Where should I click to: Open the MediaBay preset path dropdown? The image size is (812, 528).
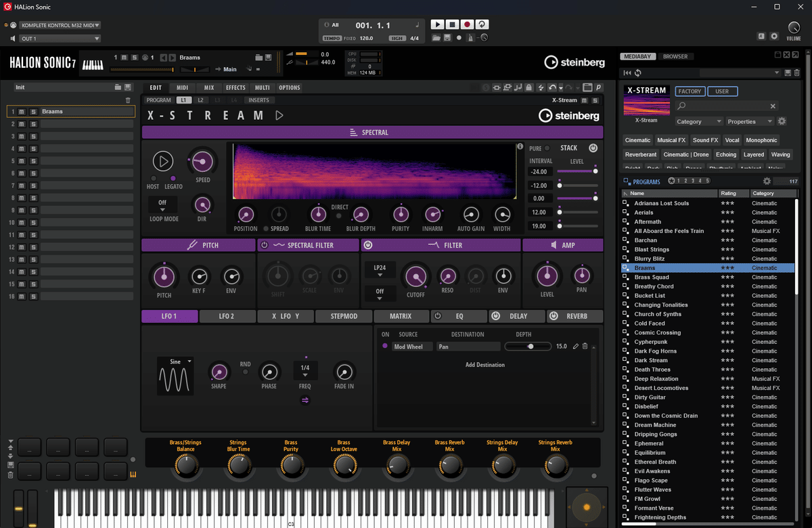(740, 72)
